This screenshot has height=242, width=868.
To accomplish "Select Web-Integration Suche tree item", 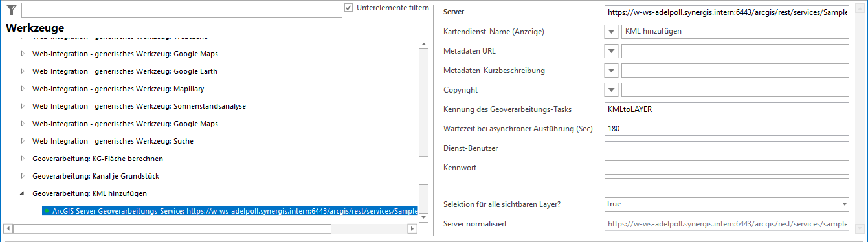I will (x=113, y=141).
